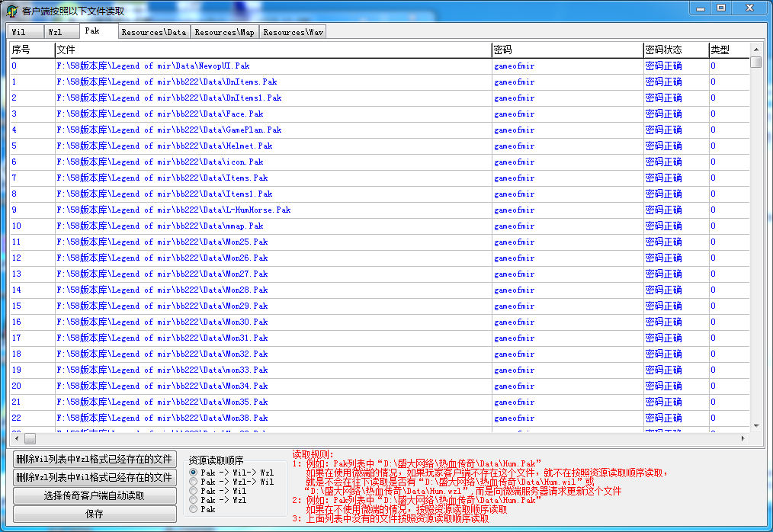This screenshot has height=532, width=773.
Task: Select the Mon27.Pak file path
Action: pyautogui.click(x=162, y=274)
